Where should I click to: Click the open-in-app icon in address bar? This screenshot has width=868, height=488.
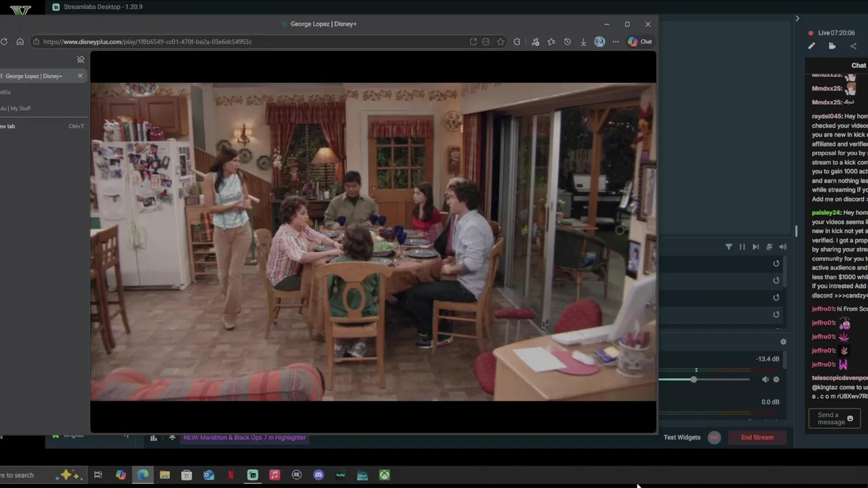coord(473,41)
